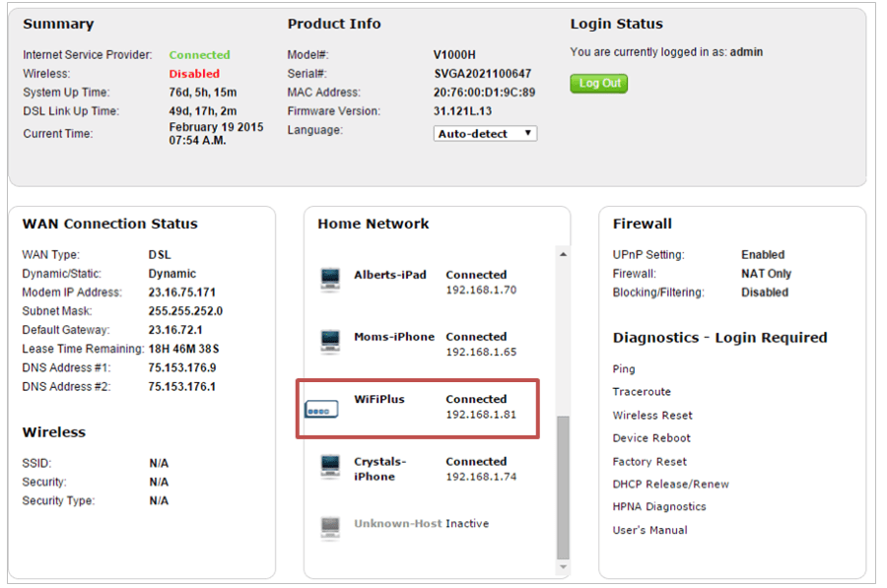
Task: Start DHCP Release/Renew
Action: [x=669, y=484]
